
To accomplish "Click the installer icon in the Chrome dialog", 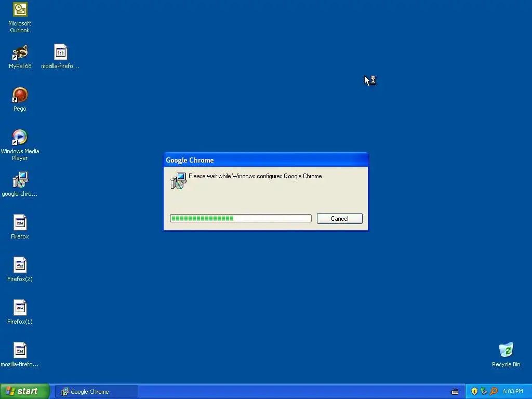I will coord(178,181).
